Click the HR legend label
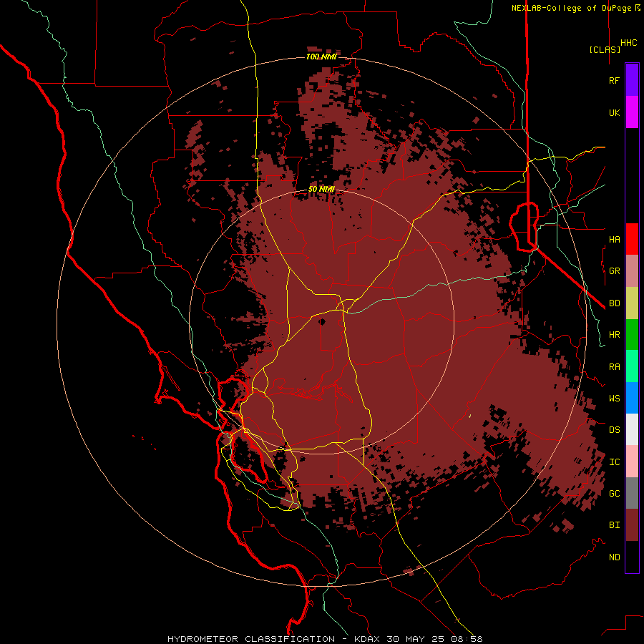The image size is (644, 644). click(x=614, y=335)
